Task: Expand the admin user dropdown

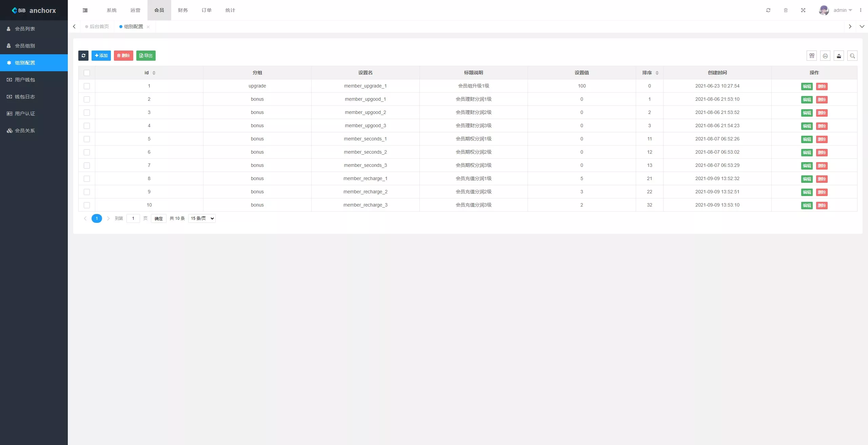Action: 843,10
